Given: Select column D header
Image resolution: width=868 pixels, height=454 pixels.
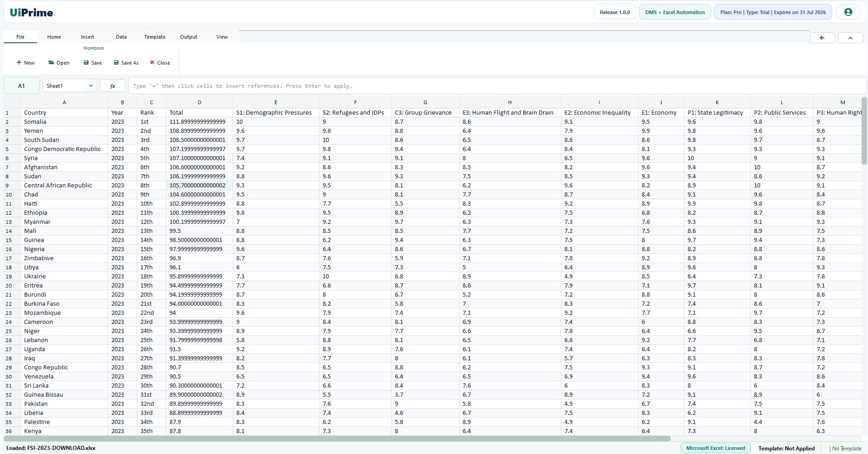Looking at the screenshot, I should pyautogui.click(x=200, y=102).
